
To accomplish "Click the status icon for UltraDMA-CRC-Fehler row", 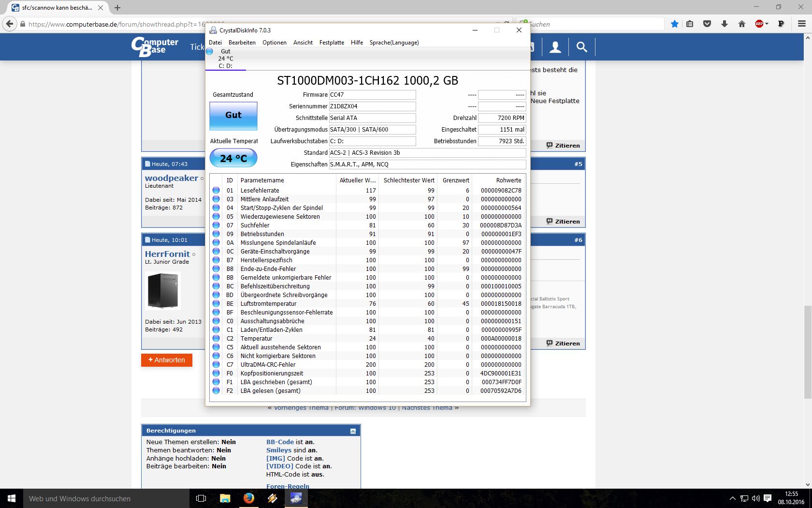I will 216,364.
